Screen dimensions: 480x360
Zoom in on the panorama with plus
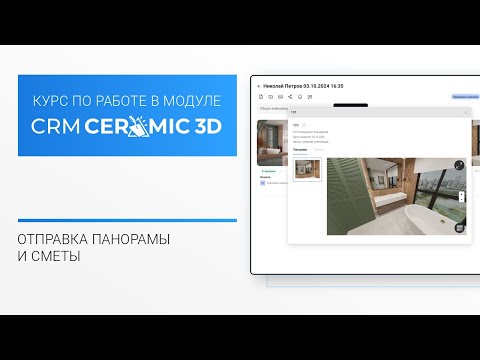[x=461, y=194]
